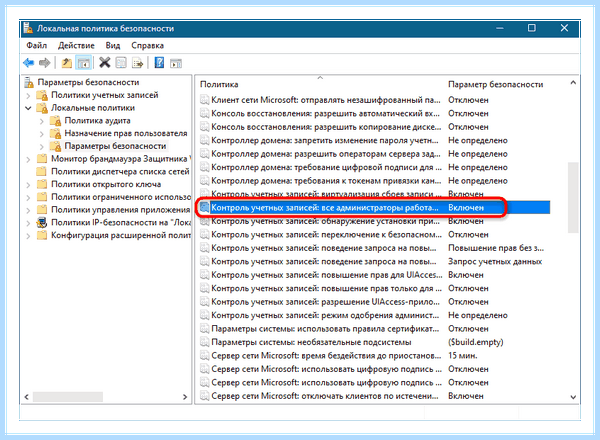Viewport: 600px width, 440px height.
Task: Select Контроль учетных записей: разрешение UIAccess-приложений
Action: click(326, 302)
